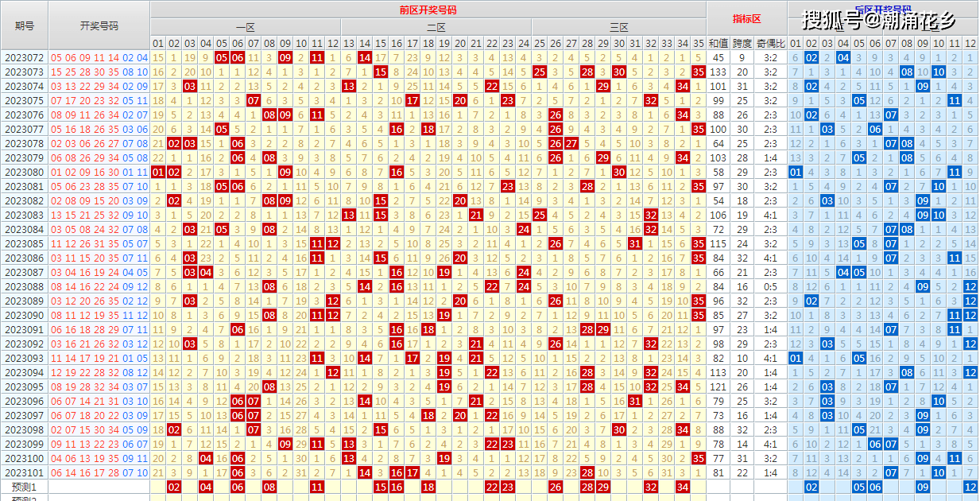Viewport: 980px width, 501px height.
Task: Click red ball 14 in row 2023072
Action: point(365,57)
